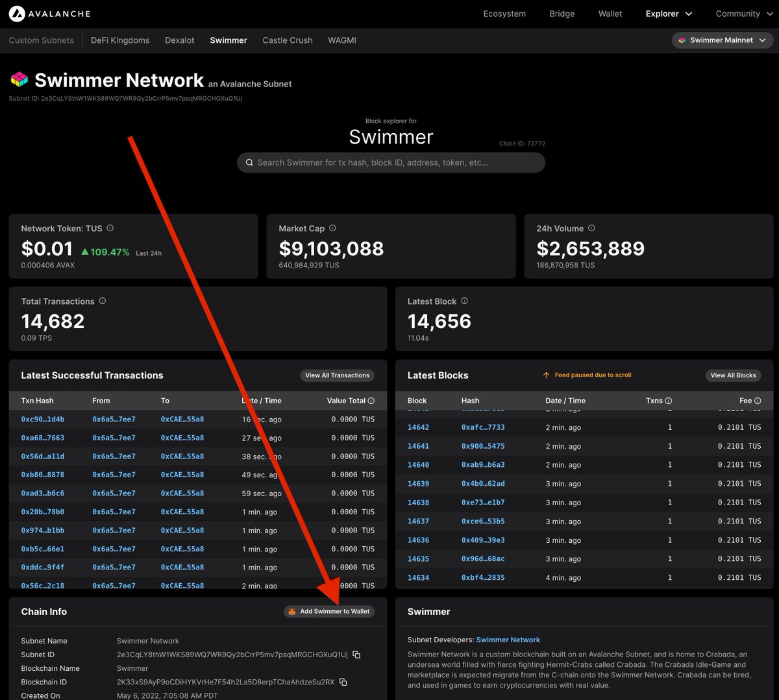This screenshot has height=700, width=779.
Task: Select the Castle Crush tab
Action: (x=288, y=40)
